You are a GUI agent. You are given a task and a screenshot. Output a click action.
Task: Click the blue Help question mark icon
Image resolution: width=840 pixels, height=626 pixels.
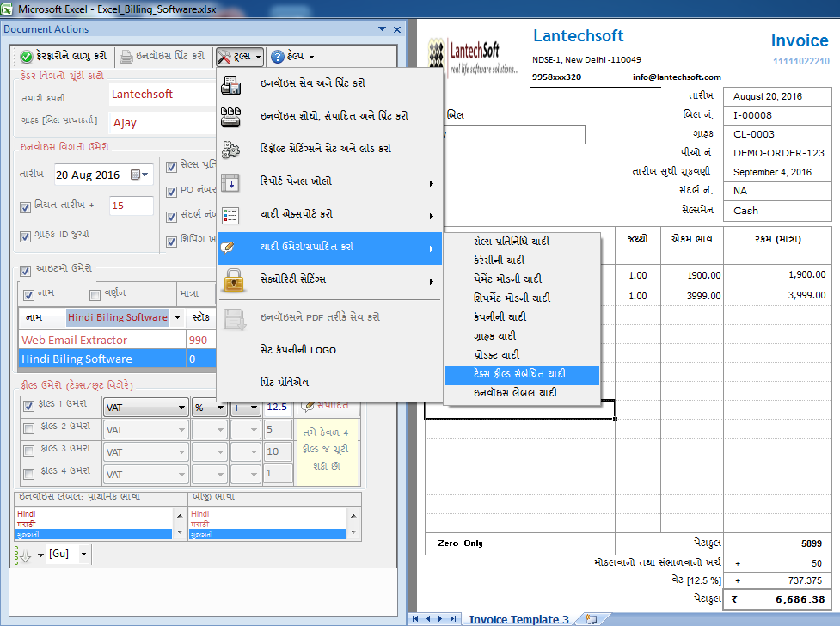277,56
